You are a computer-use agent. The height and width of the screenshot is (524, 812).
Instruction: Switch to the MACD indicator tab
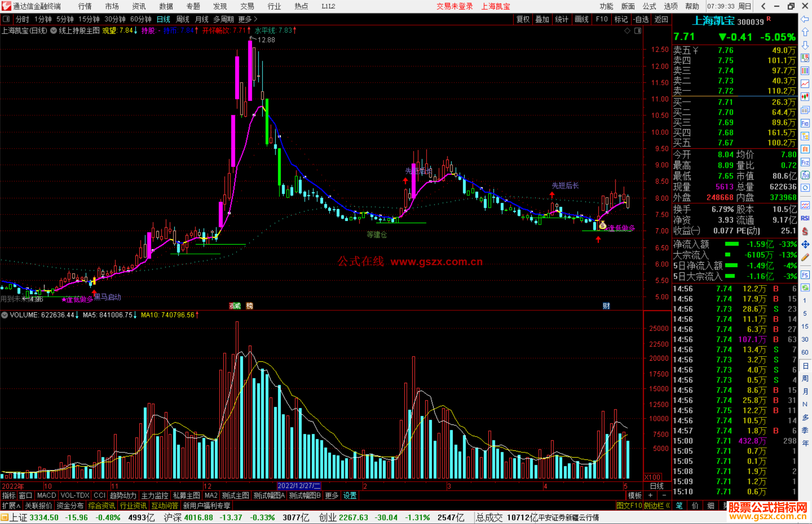point(46,495)
